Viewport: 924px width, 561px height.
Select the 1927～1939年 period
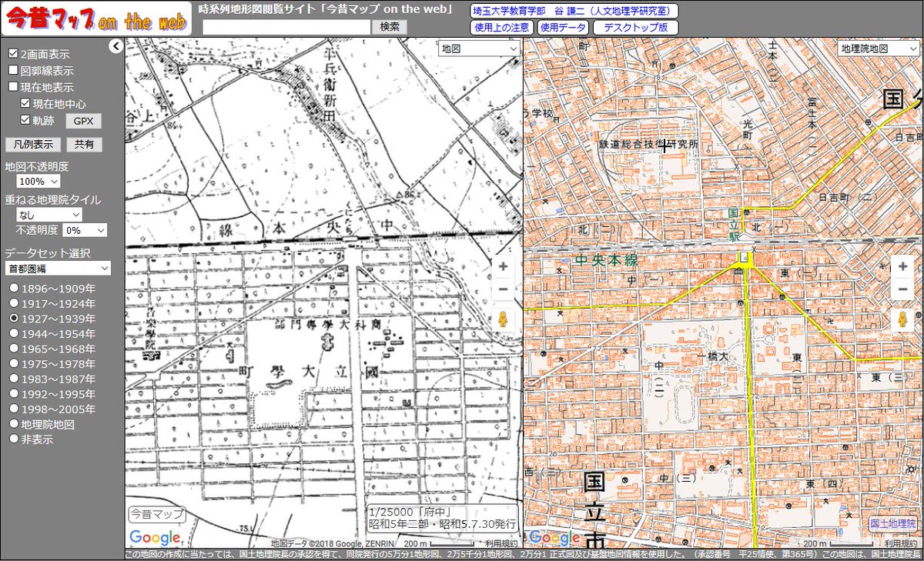coord(13,319)
